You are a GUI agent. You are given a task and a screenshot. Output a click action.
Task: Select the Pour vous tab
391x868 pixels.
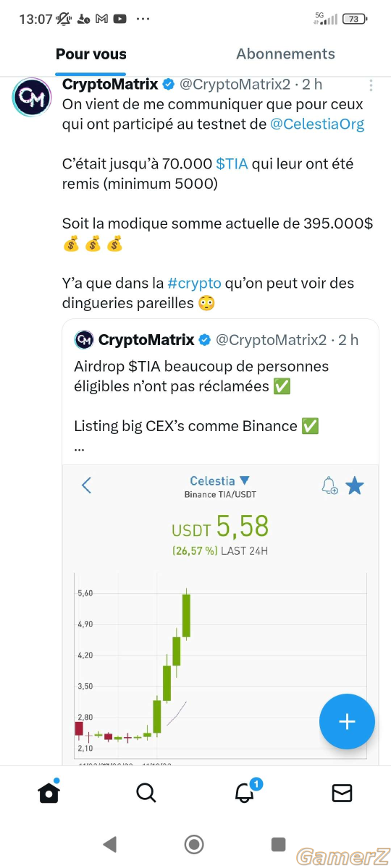click(91, 54)
